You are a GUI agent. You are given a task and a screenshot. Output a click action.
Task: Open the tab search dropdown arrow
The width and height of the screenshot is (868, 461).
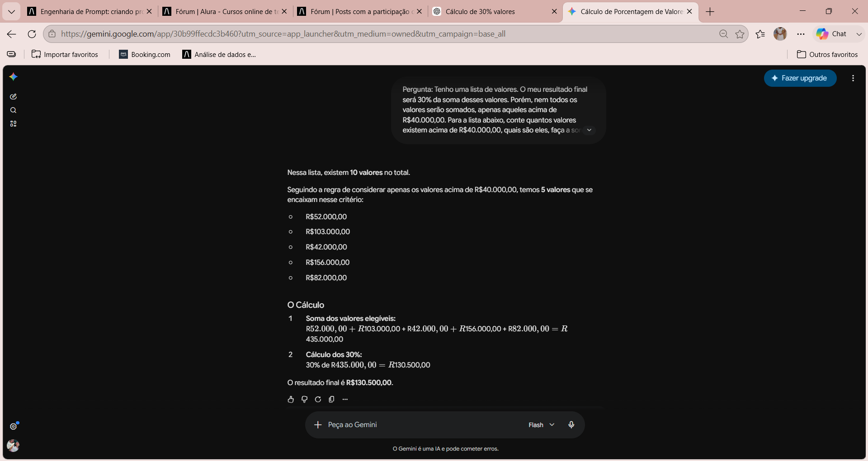coord(11,11)
